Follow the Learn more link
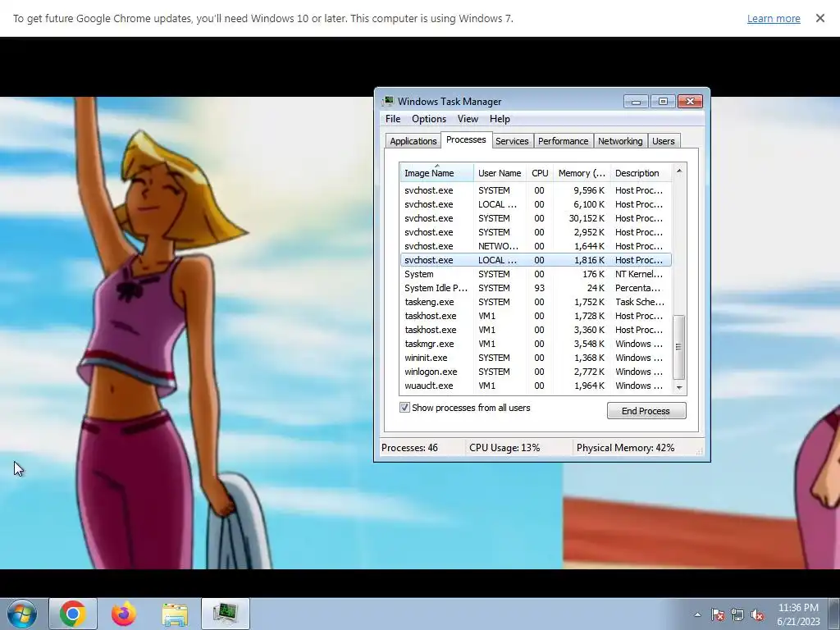The image size is (840, 630). coord(774,18)
